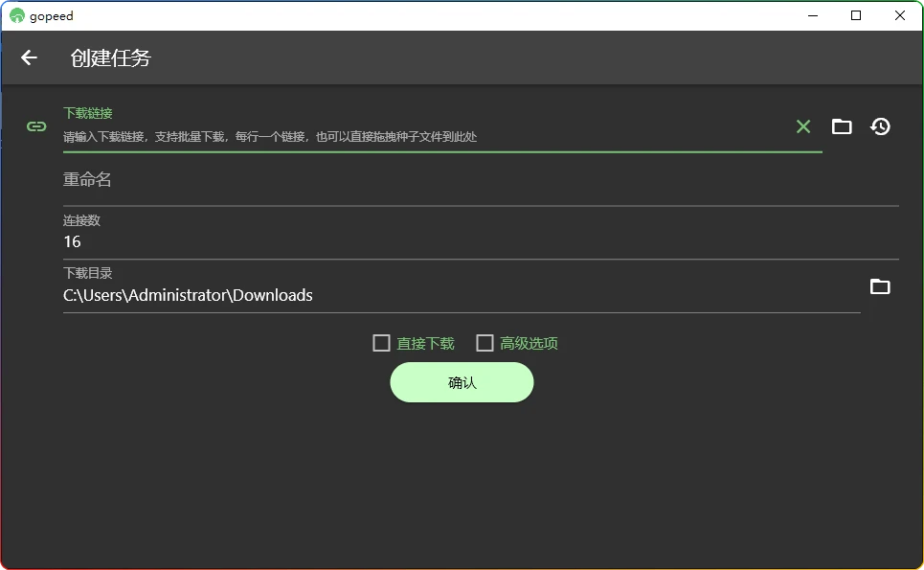Viewport: 924px width, 570px height.
Task: Click the 重命名 rename field
Action: tap(481, 180)
